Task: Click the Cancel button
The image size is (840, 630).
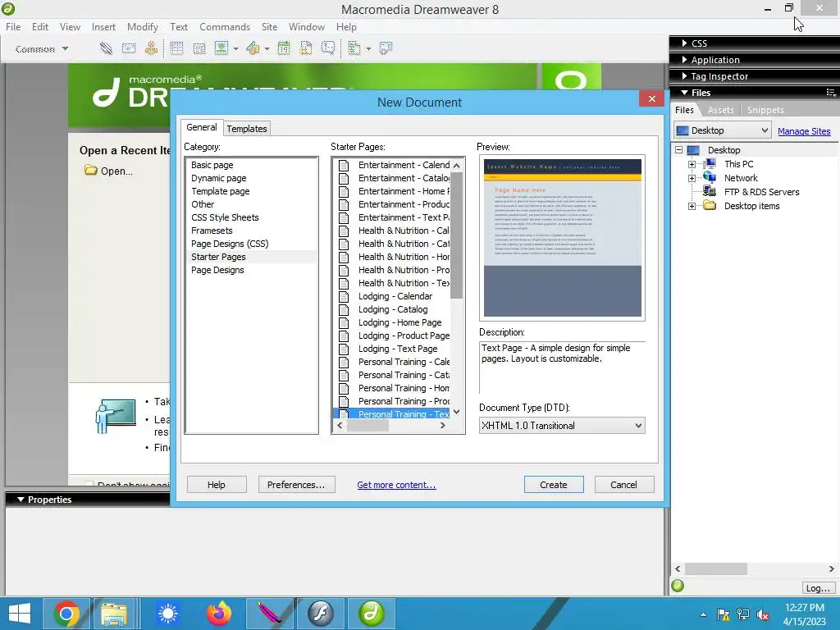Action: (623, 484)
